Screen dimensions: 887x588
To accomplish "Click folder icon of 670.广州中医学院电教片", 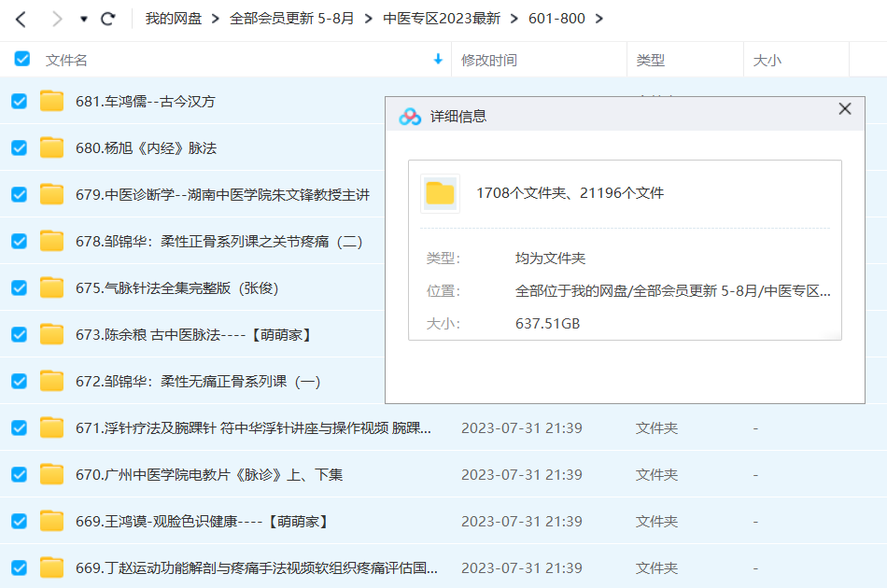I will point(52,474).
